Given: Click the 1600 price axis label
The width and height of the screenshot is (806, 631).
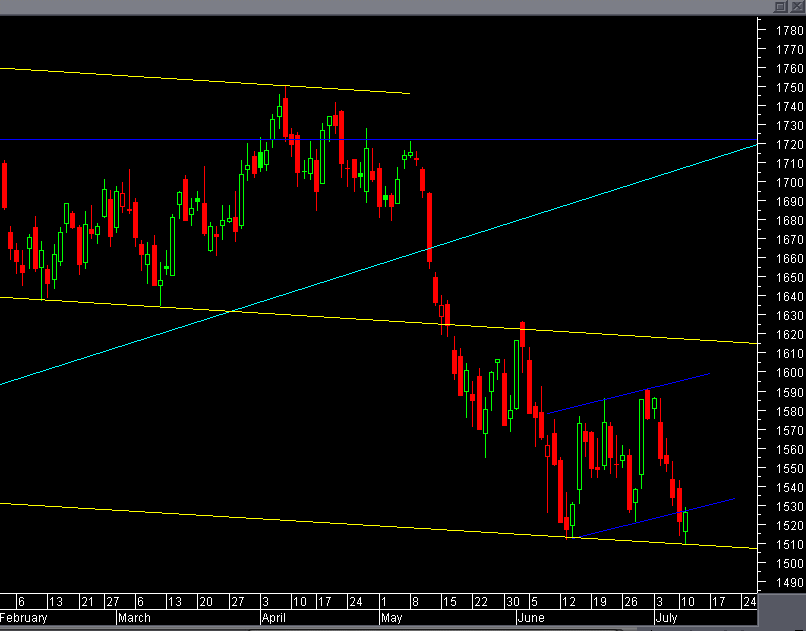Looking at the screenshot, I should pyautogui.click(x=789, y=373).
